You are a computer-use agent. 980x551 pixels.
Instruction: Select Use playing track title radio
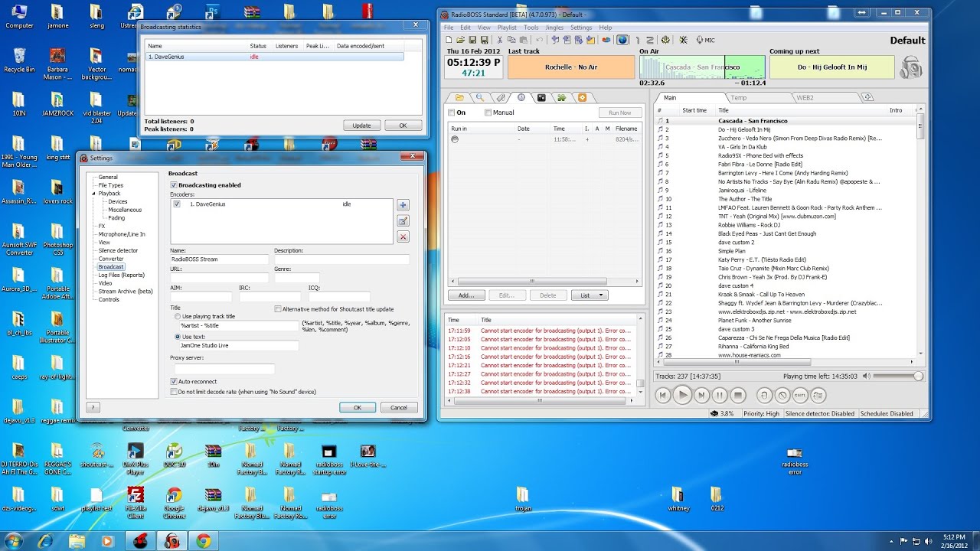tap(178, 316)
